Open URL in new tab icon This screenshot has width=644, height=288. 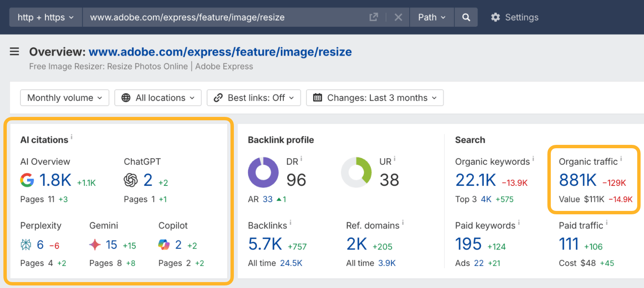tap(373, 17)
